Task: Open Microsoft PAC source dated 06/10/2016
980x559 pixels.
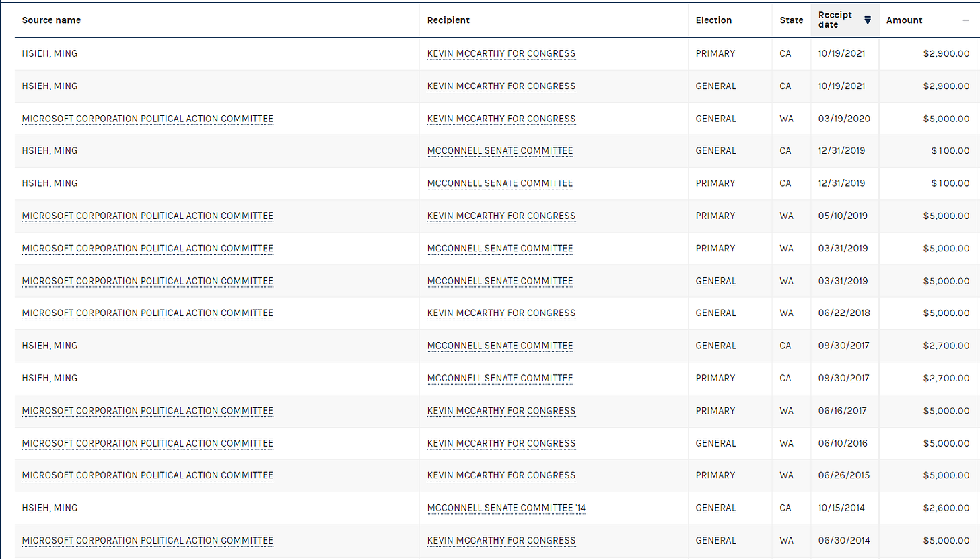Action: [147, 443]
